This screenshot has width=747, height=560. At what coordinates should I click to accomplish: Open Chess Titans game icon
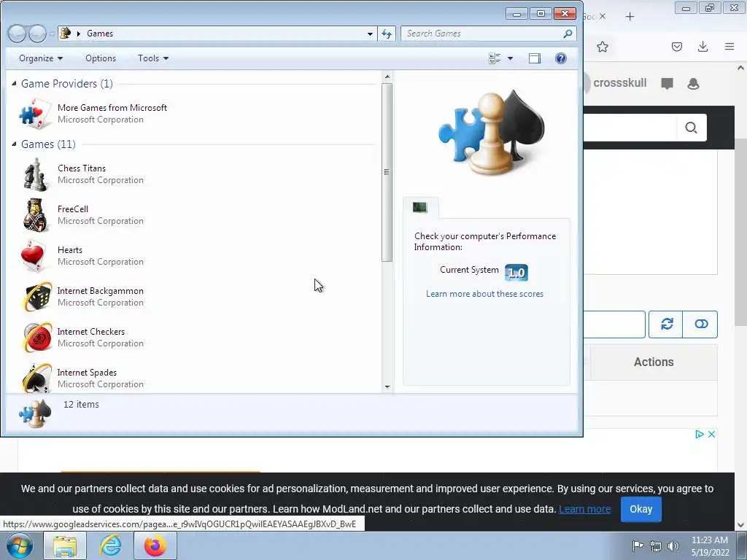(x=35, y=174)
